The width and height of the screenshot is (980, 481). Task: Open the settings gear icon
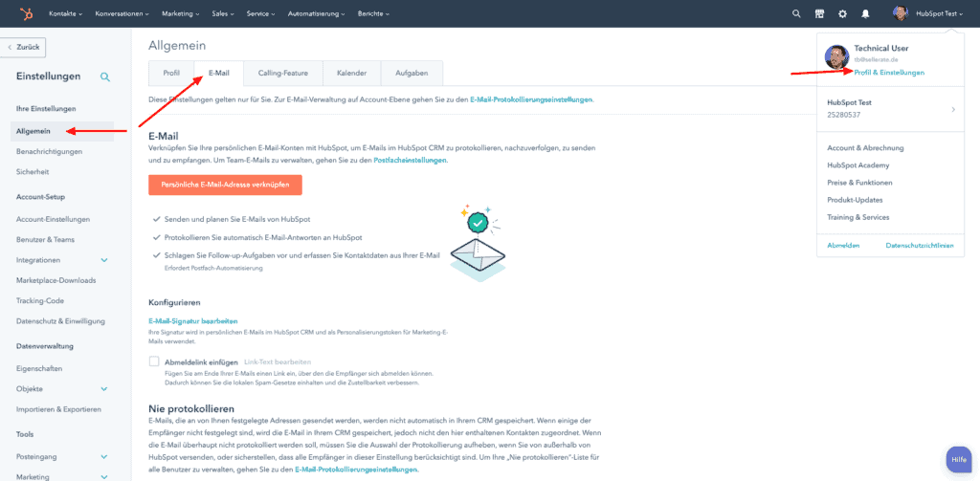tap(842, 13)
